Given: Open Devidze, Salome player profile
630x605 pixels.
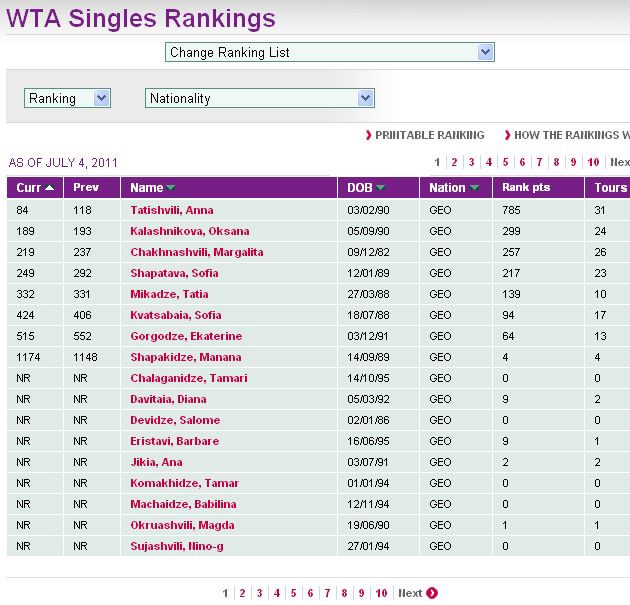Looking at the screenshot, I should click(x=175, y=420).
